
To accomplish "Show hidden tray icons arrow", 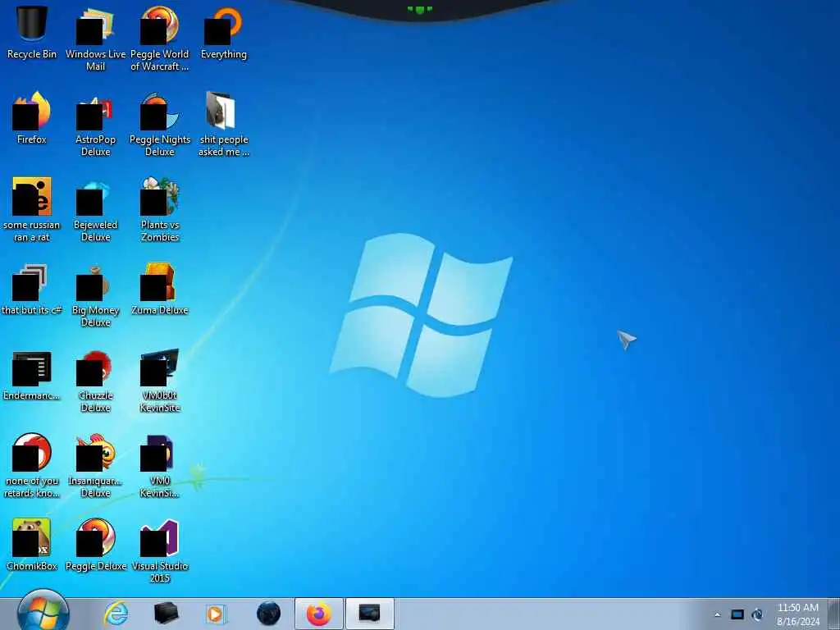I will 717,614.
